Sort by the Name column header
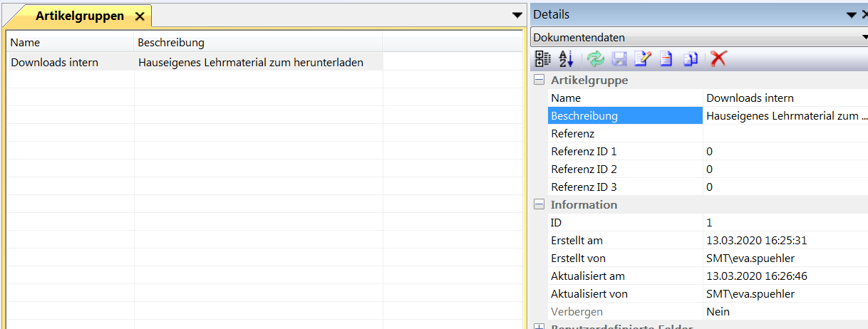The width and height of the screenshot is (868, 329). pos(70,43)
